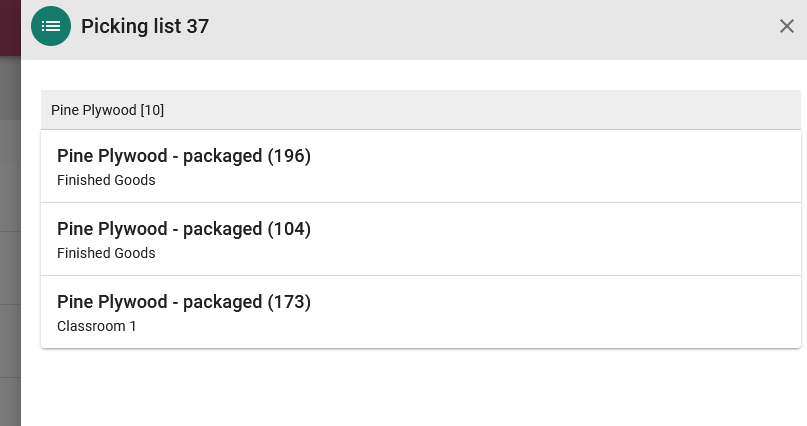The image size is (807, 426).
Task: Click empty white area below the list
Action: pyautogui.click(x=412, y=388)
